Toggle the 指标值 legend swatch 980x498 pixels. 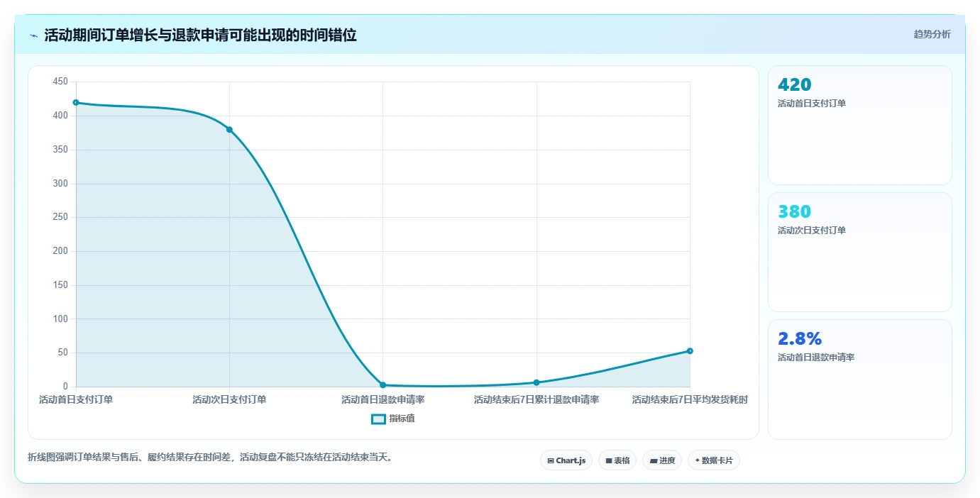pos(379,419)
